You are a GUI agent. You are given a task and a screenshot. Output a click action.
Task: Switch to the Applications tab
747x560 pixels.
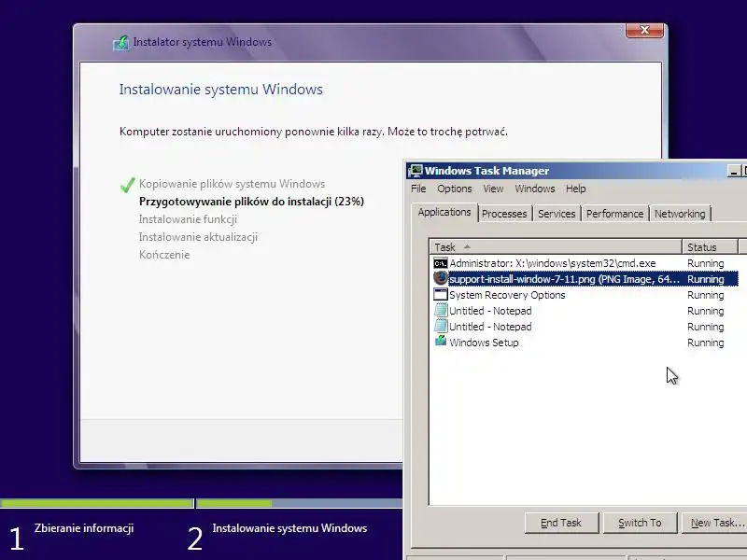pyautogui.click(x=444, y=213)
